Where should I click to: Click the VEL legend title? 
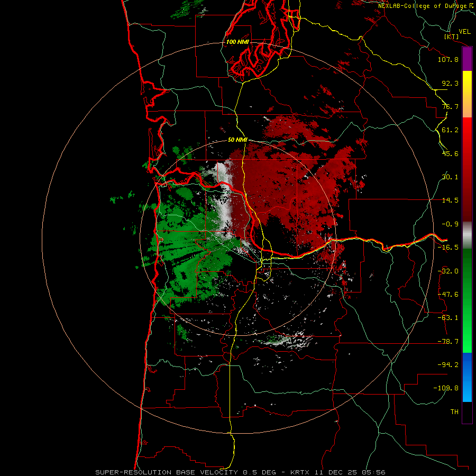465,32
